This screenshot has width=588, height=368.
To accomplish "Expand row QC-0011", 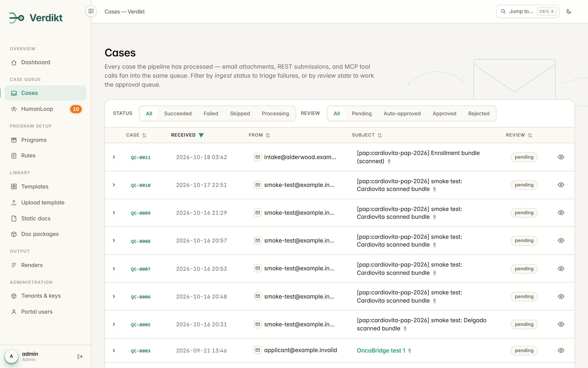I will 114,157.
